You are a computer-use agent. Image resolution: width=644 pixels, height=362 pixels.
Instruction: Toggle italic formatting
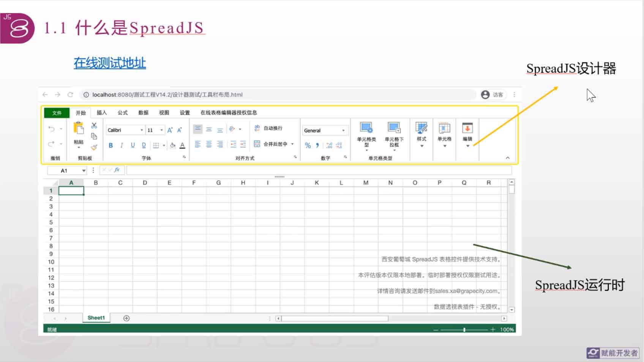(122, 145)
